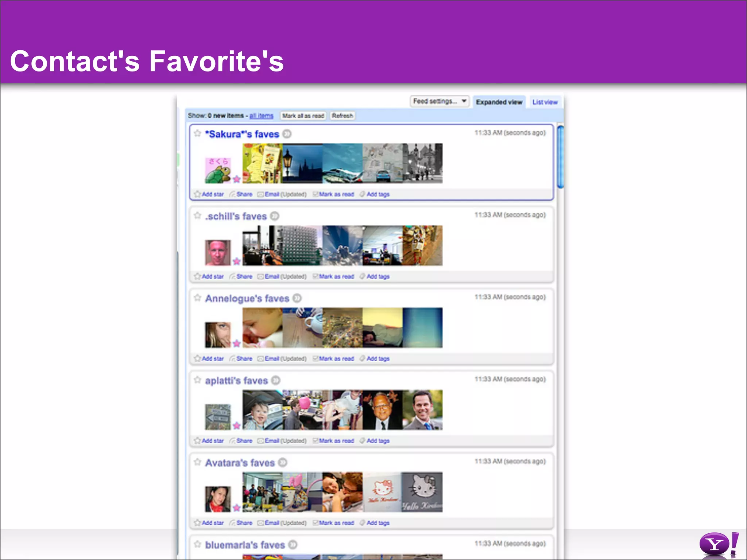The image size is (747, 560).
Task: Click the all items link
Action: click(x=261, y=116)
